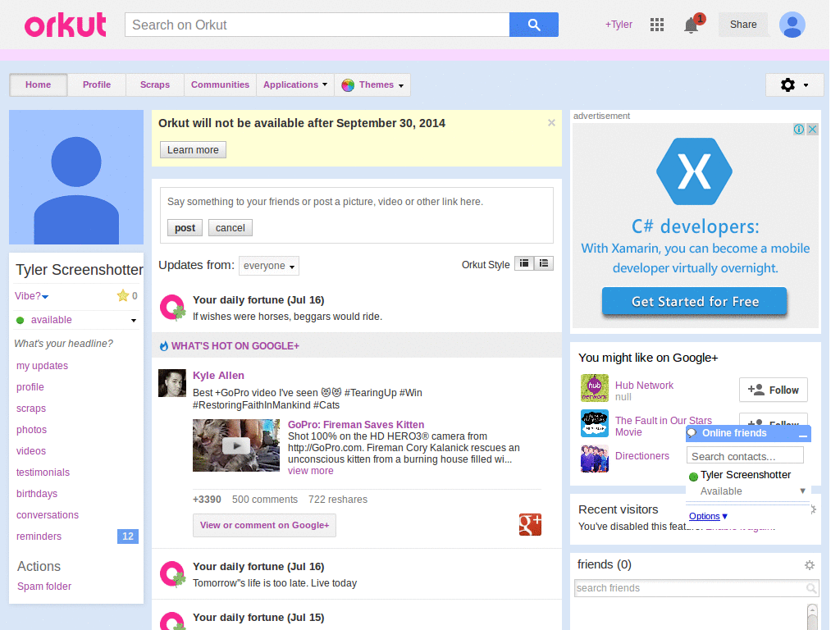Follow Hub Network
The image size is (840, 630).
coord(774,390)
